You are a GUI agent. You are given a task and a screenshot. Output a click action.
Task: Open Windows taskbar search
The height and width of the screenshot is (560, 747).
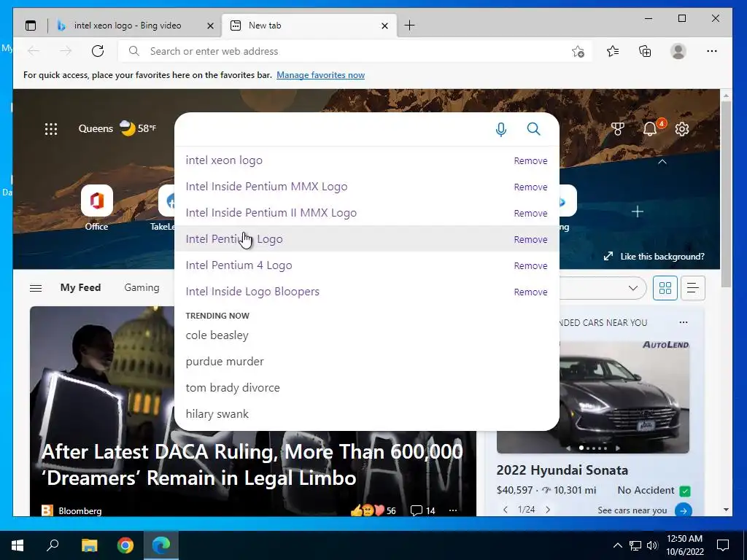[53, 545]
